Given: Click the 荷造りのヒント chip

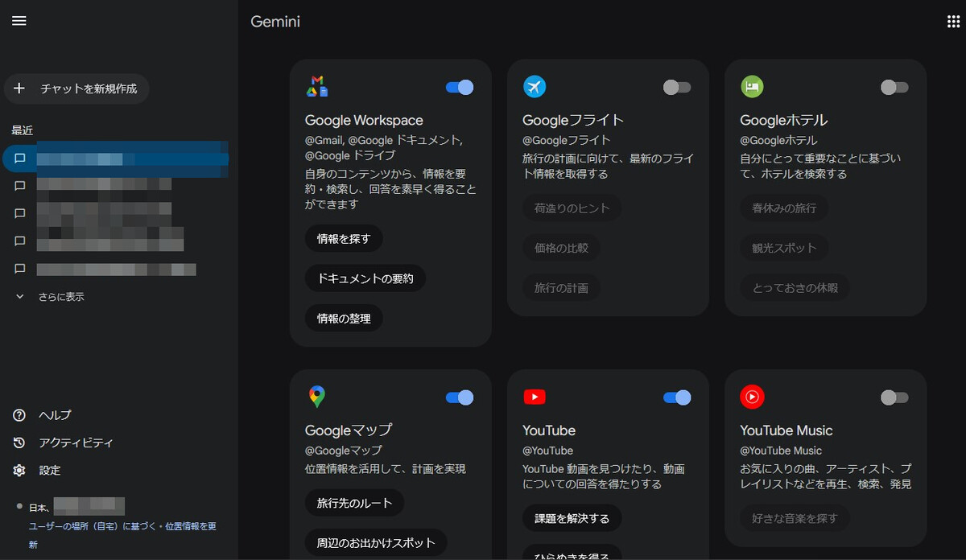Looking at the screenshot, I should coord(572,208).
